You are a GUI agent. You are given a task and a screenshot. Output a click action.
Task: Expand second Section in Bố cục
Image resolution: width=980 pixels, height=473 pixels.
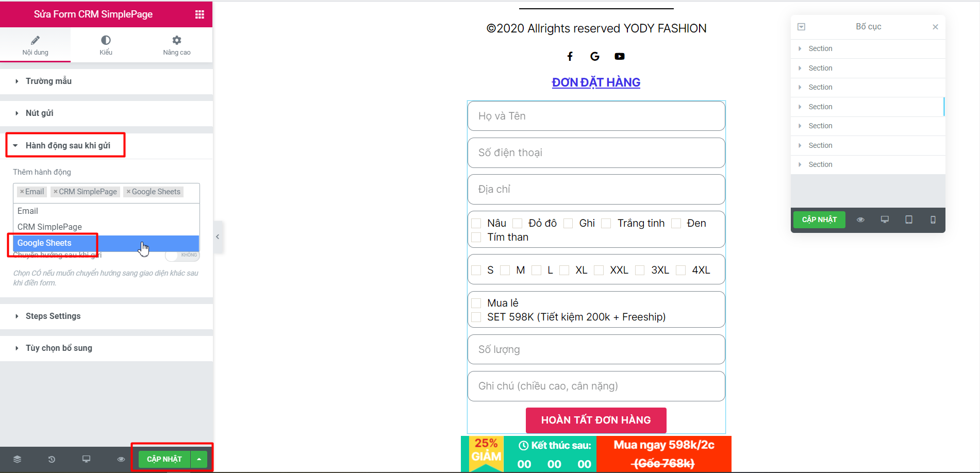800,68
